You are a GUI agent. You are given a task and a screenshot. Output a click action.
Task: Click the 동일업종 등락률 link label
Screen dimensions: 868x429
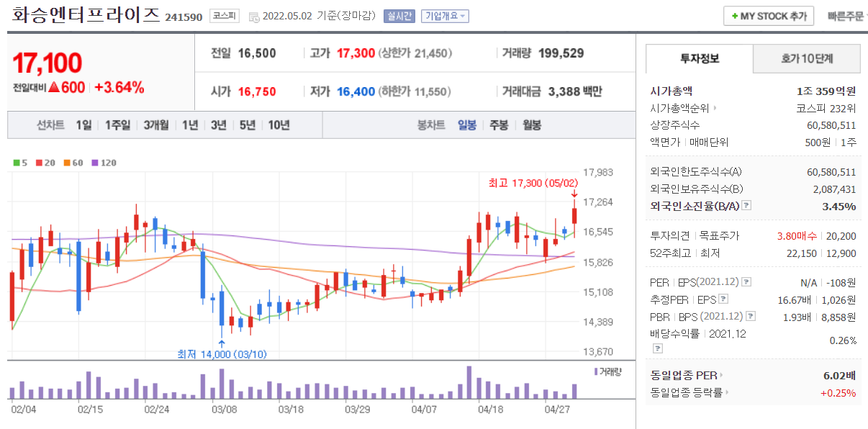686,392
